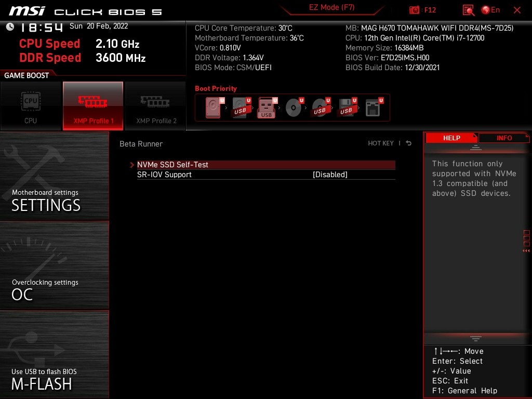Switch to EZ Mode (F7)
Viewport: 532px width, 399px height.
tap(332, 7)
